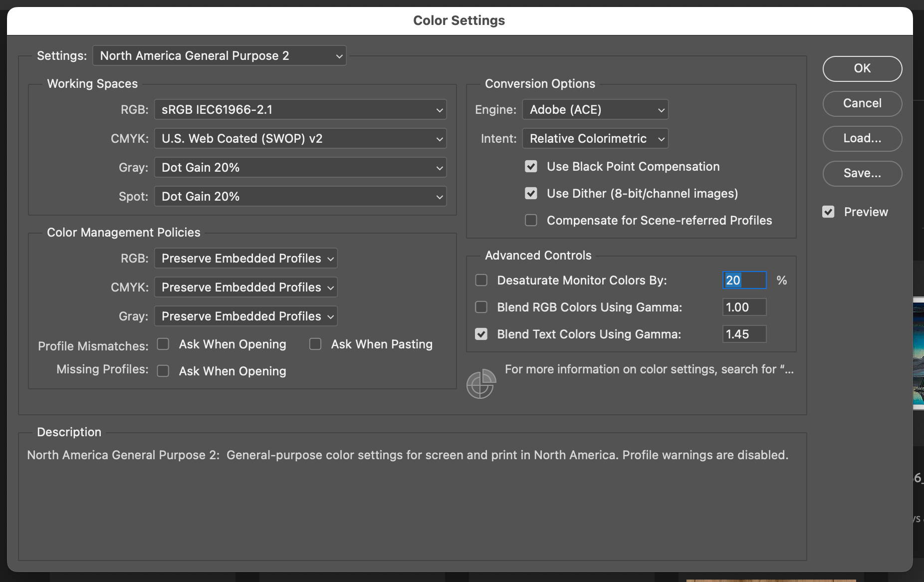Screen dimensions: 924x582
Task: Click the Save... button
Action: point(862,173)
